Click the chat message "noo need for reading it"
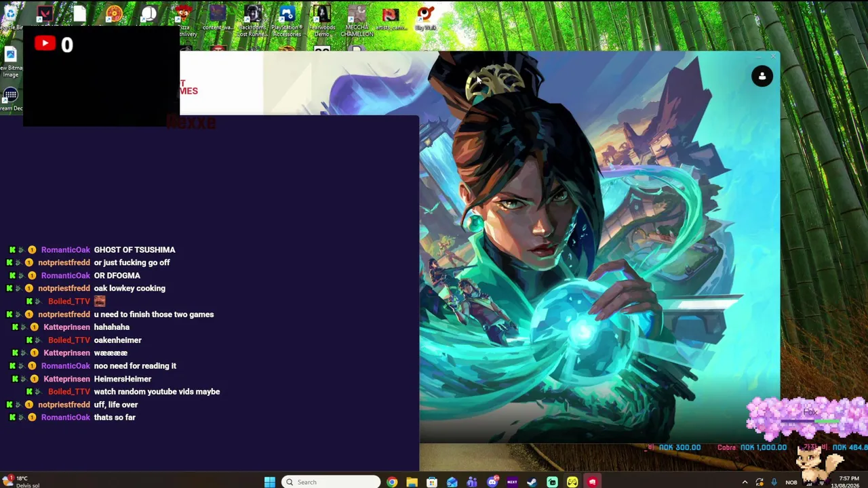This screenshot has width=868, height=488. pyautogui.click(x=135, y=366)
